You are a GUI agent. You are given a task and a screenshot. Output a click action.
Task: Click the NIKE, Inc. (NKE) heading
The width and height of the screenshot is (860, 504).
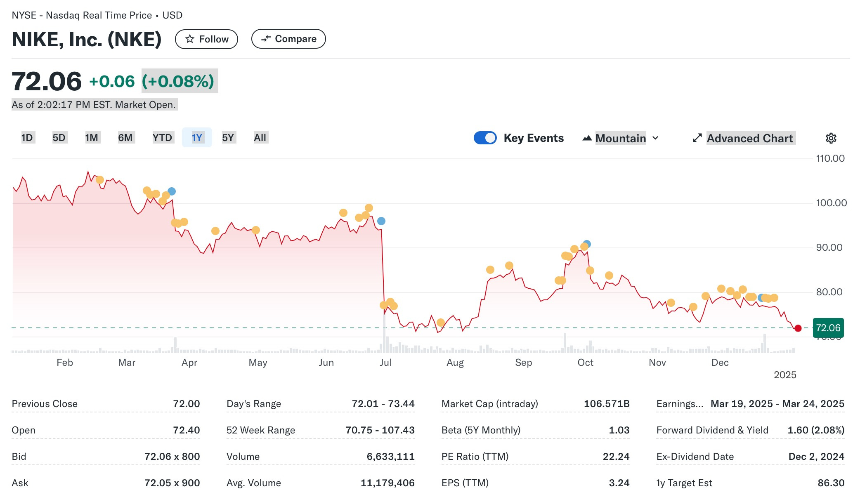(x=87, y=40)
